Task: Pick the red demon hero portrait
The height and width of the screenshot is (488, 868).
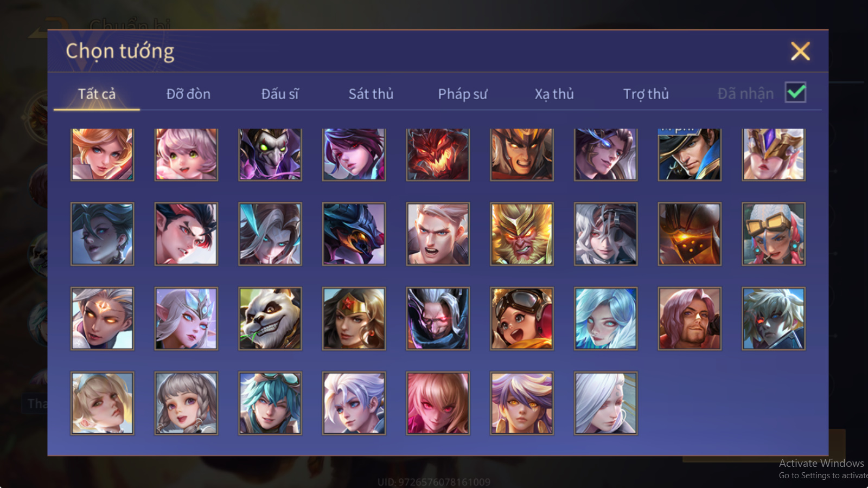Action: [438, 154]
